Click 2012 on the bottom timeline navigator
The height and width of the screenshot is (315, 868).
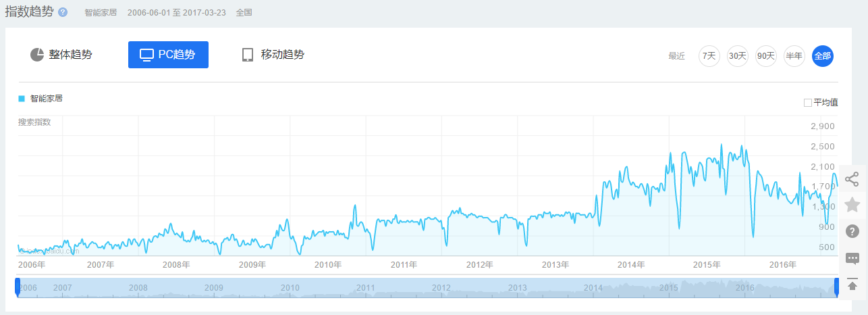click(441, 288)
